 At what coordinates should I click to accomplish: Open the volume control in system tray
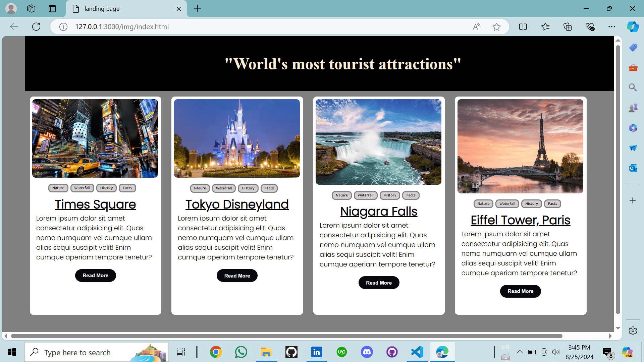[x=556, y=352]
